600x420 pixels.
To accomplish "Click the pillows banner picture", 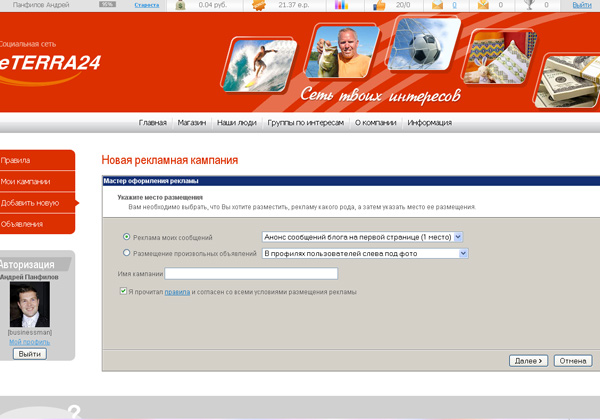I will (x=499, y=57).
